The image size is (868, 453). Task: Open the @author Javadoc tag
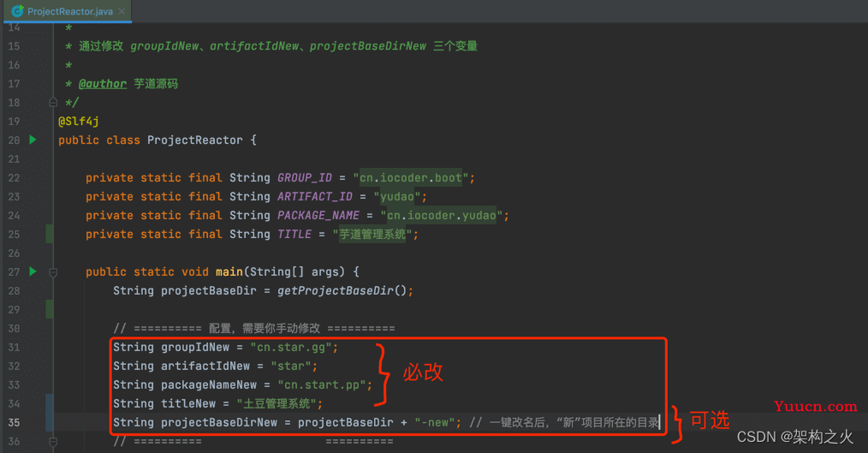103,84
